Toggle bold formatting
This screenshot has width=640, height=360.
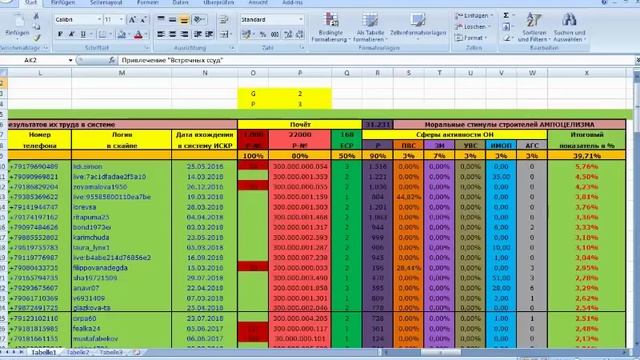coord(60,35)
